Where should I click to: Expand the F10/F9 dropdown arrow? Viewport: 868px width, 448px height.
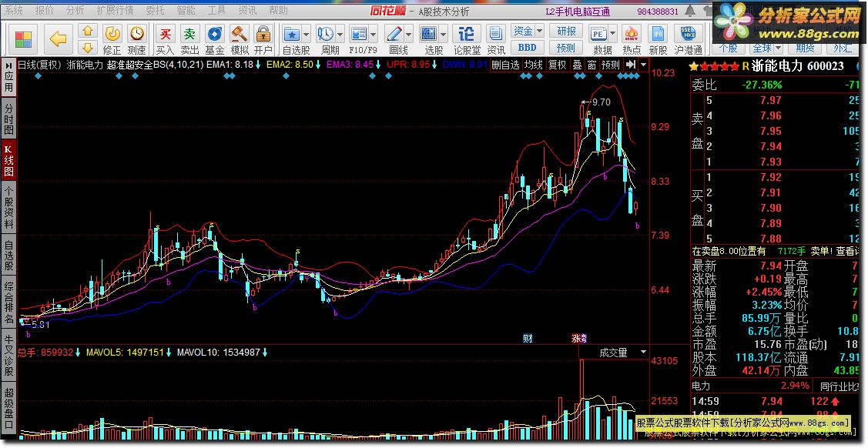(374, 35)
